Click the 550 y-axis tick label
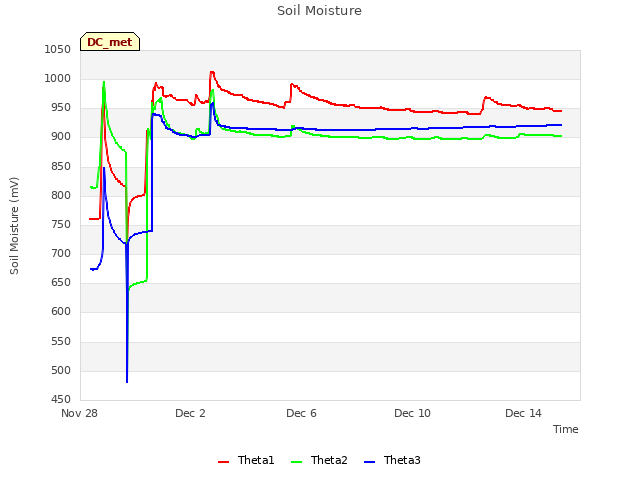 [x=61, y=341]
